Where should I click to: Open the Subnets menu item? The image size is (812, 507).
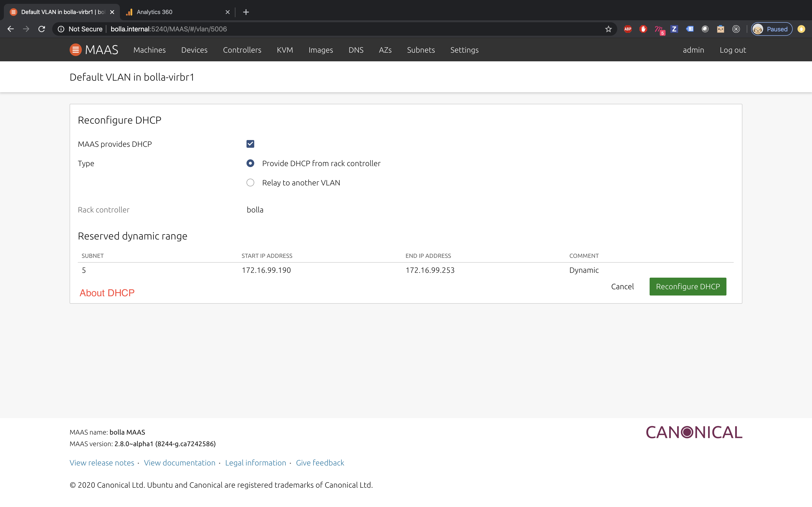click(x=421, y=50)
